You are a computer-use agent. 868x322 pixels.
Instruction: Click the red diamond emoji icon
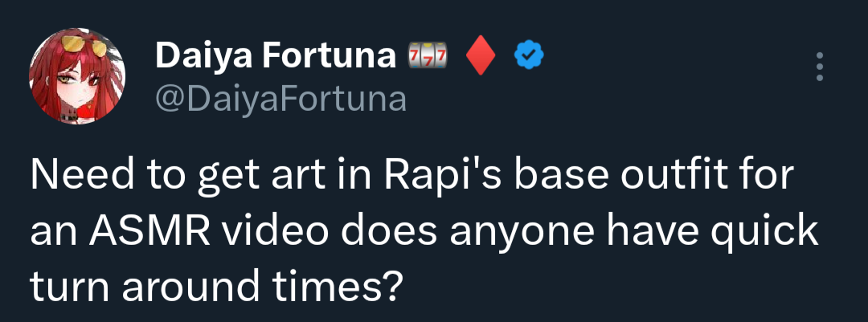(481, 56)
